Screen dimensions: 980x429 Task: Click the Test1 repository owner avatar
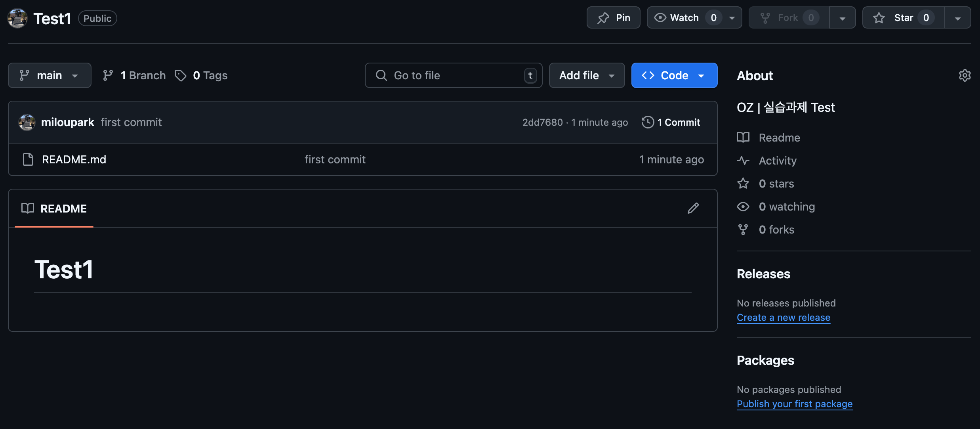(17, 18)
